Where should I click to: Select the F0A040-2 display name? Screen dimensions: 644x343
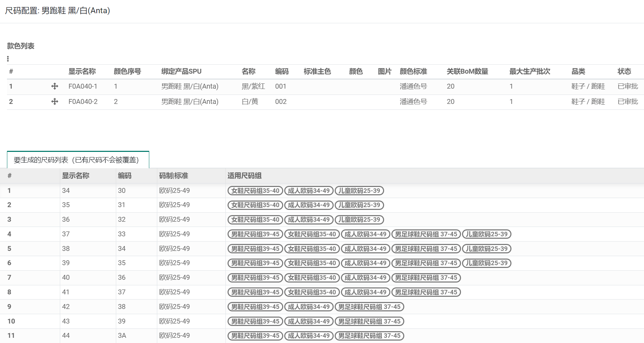pos(84,101)
